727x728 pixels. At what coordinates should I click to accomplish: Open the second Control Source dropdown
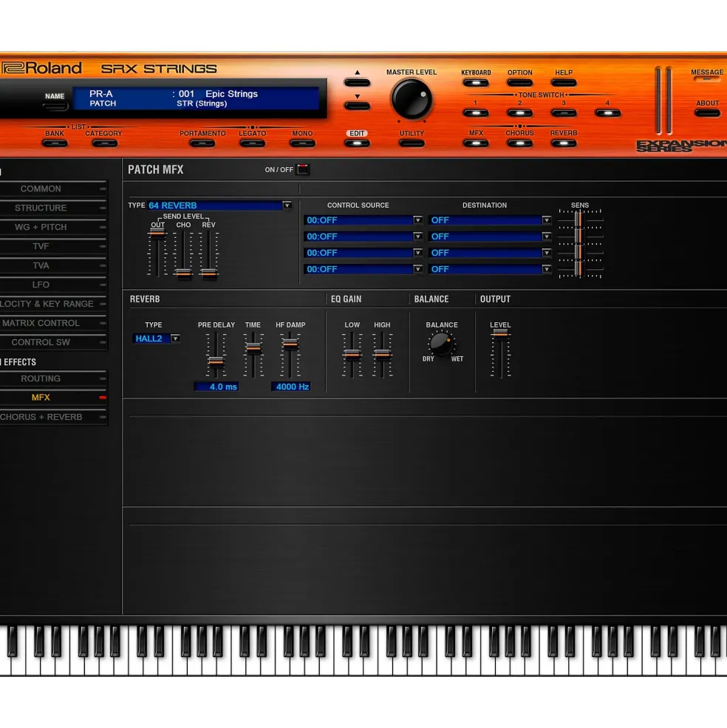tap(363, 237)
